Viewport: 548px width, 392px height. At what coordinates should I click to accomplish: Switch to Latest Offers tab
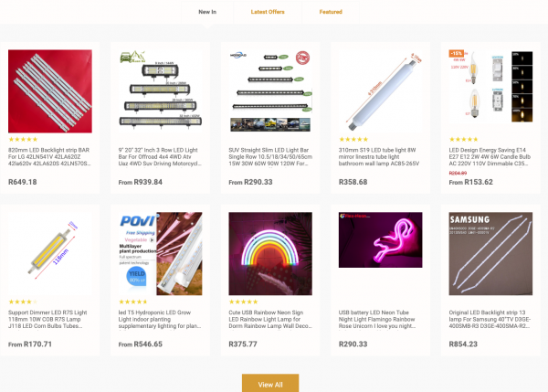tap(268, 12)
